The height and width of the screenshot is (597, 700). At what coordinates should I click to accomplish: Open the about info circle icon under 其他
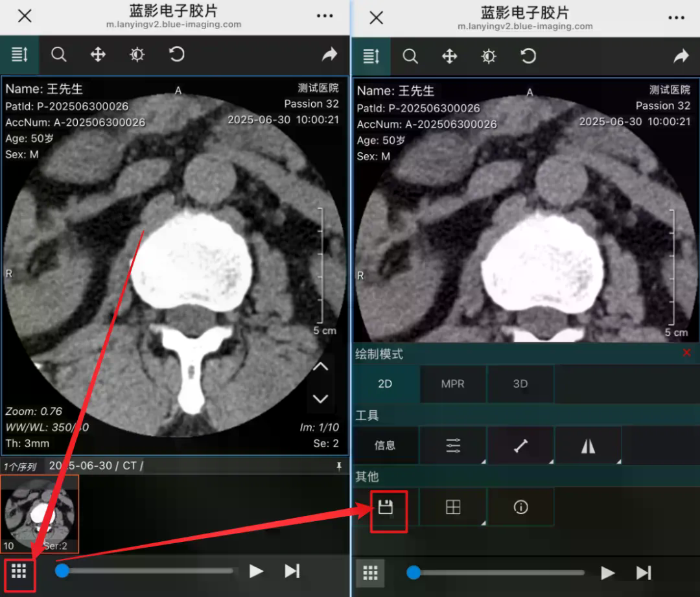(x=520, y=508)
